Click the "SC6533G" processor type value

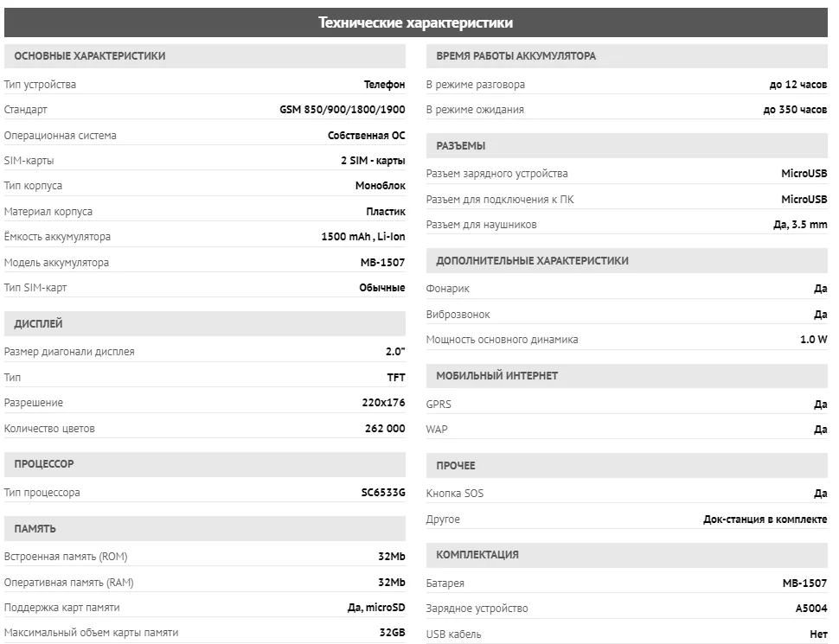coord(383,493)
